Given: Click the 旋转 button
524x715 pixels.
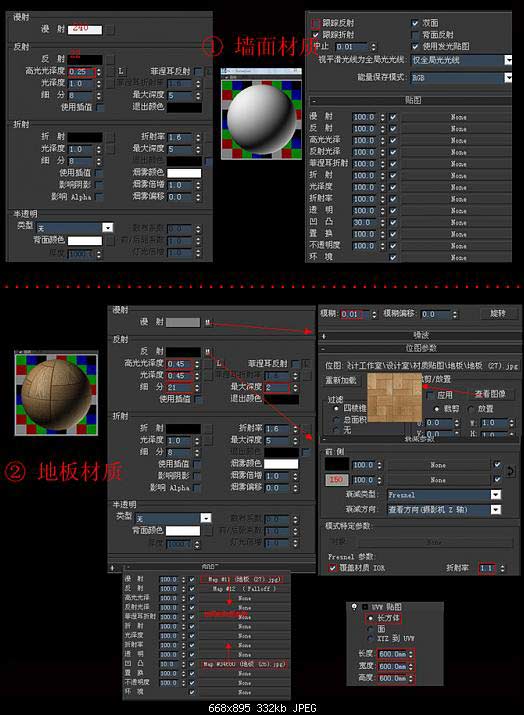Looking at the screenshot, I should (x=498, y=314).
